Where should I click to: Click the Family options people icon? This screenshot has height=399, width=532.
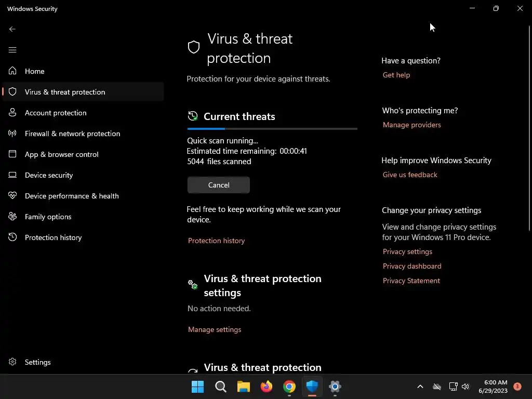click(x=12, y=216)
